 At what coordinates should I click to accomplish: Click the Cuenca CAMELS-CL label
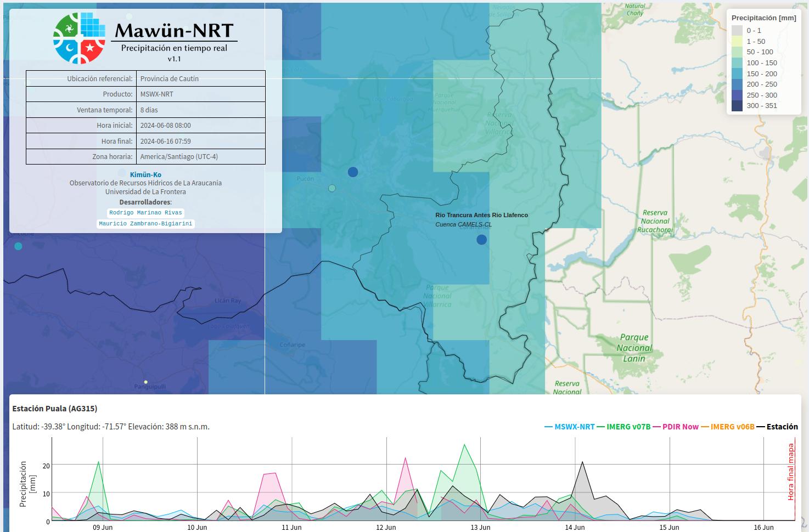click(464, 224)
